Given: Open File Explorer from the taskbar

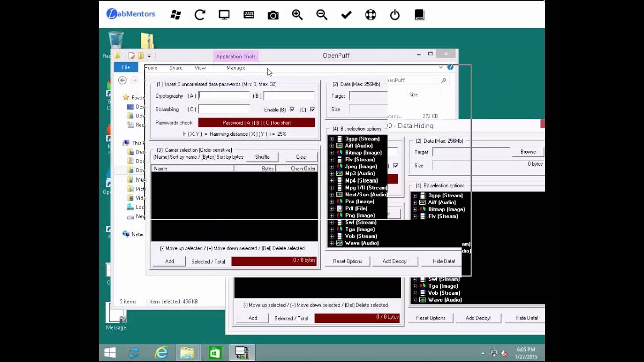Looking at the screenshot, I should pos(187,353).
